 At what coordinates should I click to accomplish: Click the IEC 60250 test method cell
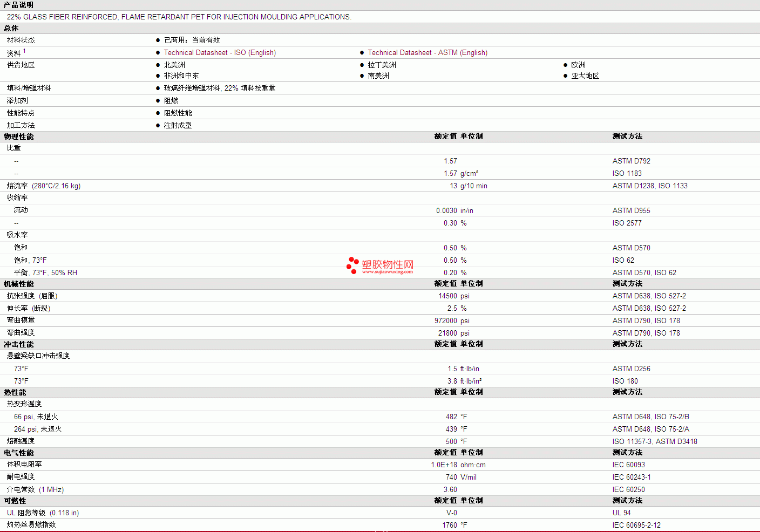point(629,489)
